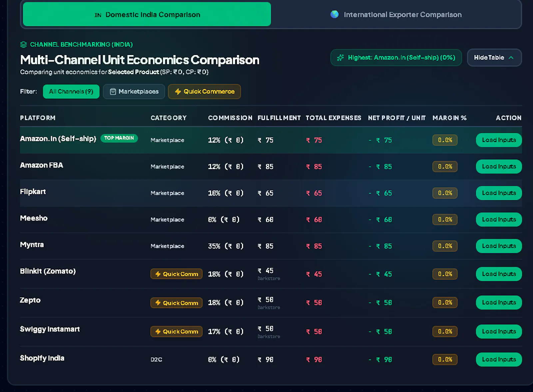The width and height of the screenshot is (533, 392).
Task: Click lightning icon in Blinkit Quick Comm tag
Action: tap(158, 274)
